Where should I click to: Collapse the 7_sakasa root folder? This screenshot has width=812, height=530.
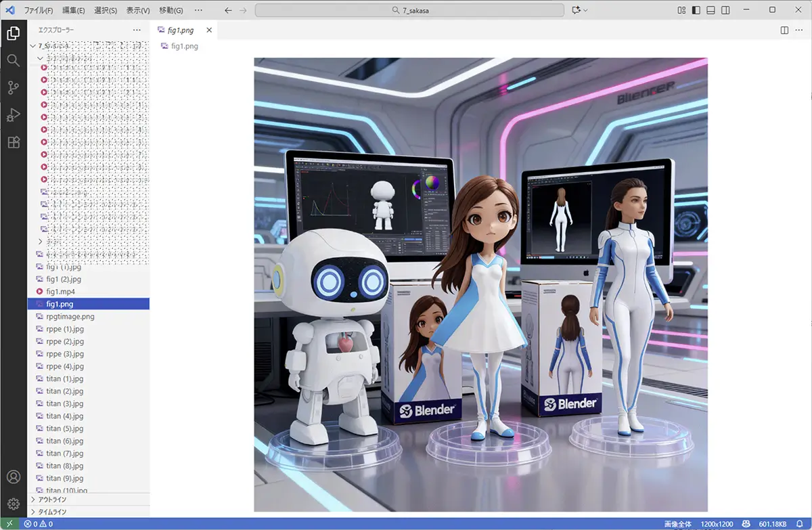[34, 46]
